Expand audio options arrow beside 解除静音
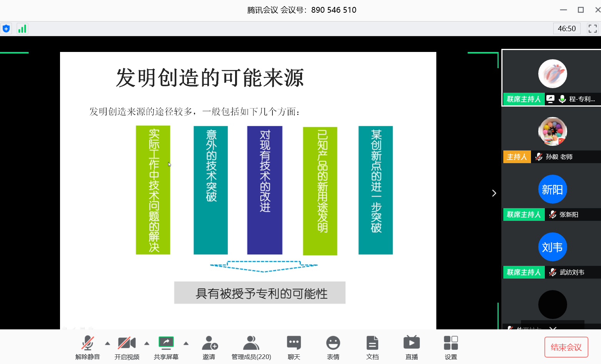The image size is (601, 364). [x=108, y=343]
